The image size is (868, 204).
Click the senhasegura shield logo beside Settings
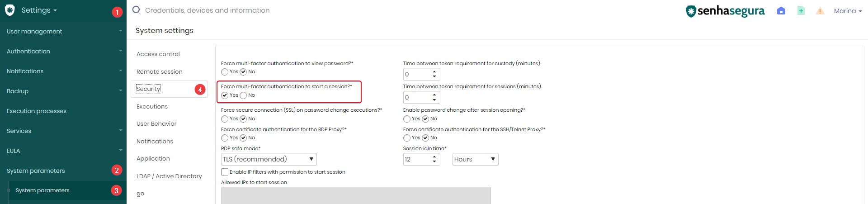click(9, 10)
